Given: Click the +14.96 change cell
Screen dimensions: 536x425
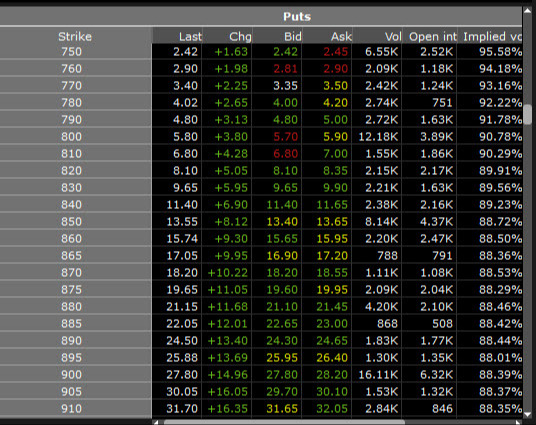Looking at the screenshot, I should (x=228, y=375).
